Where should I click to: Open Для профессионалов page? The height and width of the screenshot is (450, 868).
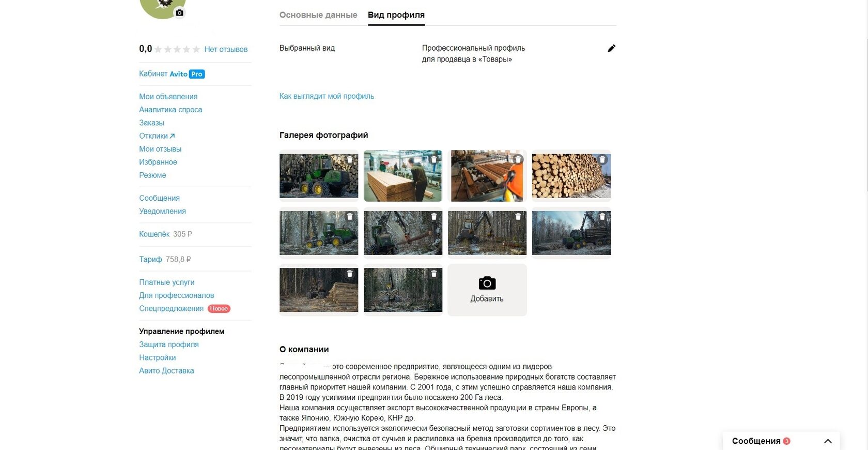176,295
